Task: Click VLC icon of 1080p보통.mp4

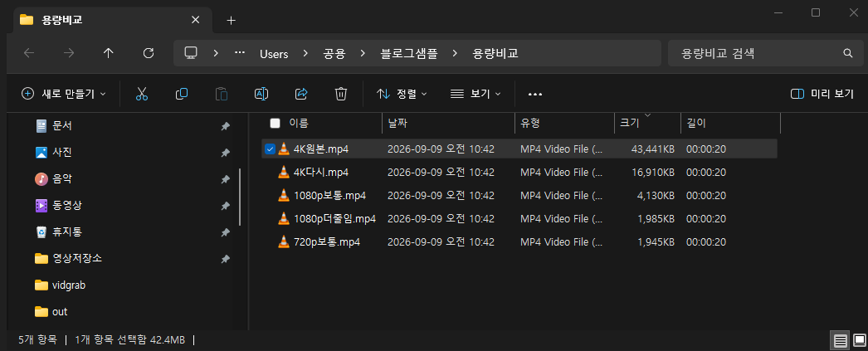Action: (284, 196)
